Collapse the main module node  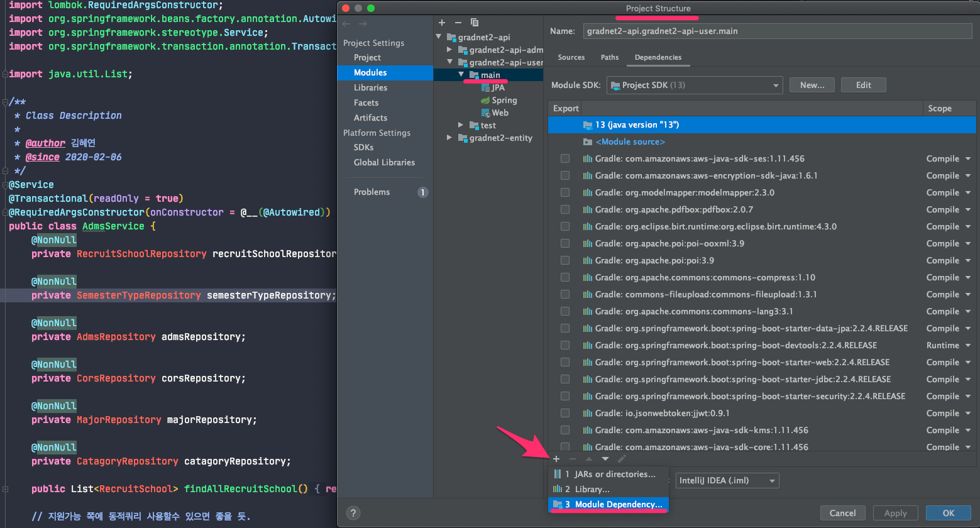[x=461, y=75]
